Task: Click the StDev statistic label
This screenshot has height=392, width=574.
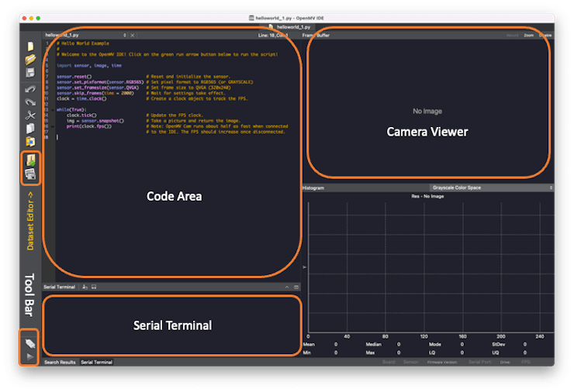Action: 499,344
